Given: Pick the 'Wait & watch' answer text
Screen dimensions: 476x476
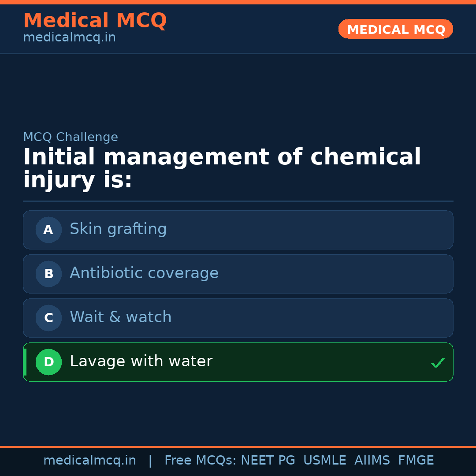Looking at the screenshot, I should tap(120, 317).
